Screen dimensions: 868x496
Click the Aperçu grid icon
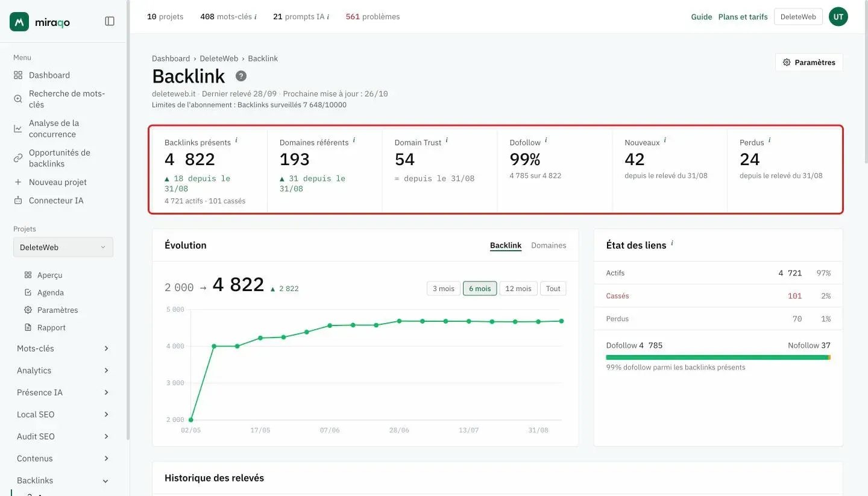pos(28,275)
